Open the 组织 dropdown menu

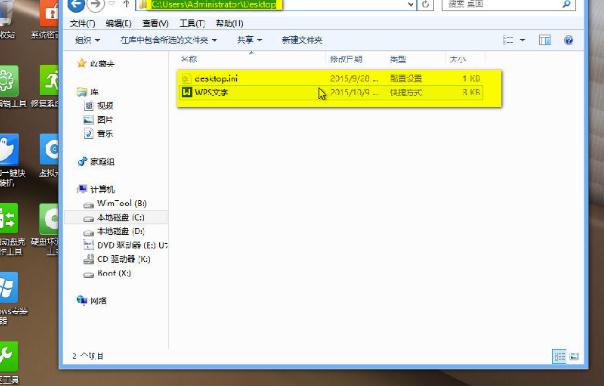(87, 40)
